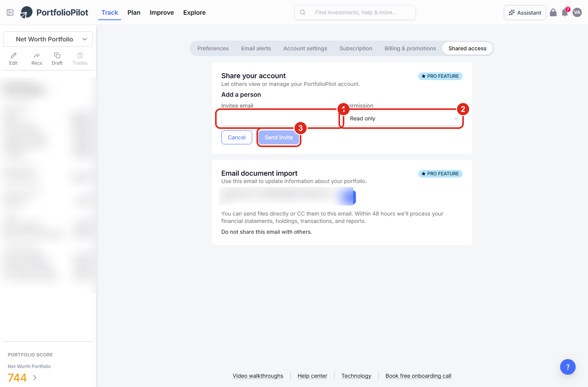The height and width of the screenshot is (387, 588).
Task: Open the VA user avatar menu
Action: 577,12
